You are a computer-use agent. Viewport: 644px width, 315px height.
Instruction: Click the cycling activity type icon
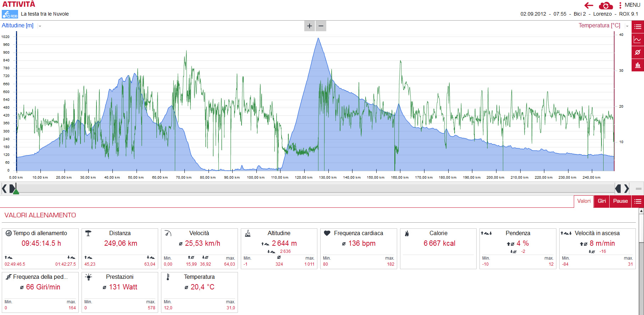[10, 14]
